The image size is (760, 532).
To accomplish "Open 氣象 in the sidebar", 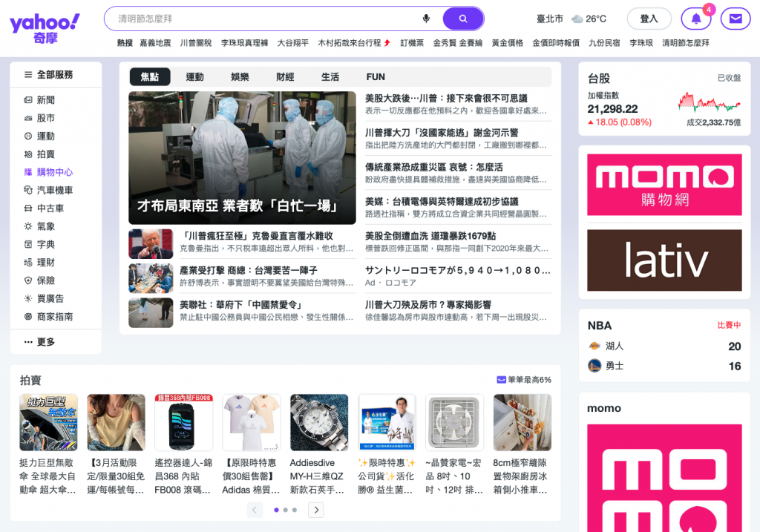I will point(40,226).
